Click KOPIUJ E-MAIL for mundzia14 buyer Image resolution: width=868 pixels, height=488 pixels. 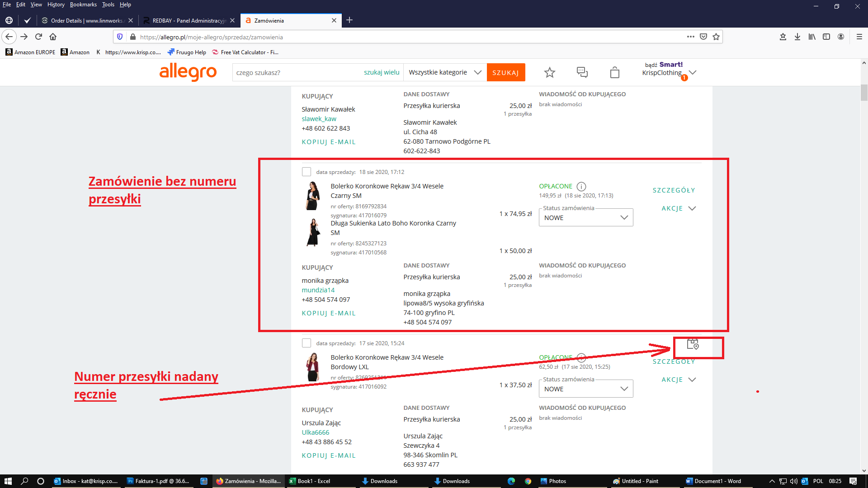329,313
